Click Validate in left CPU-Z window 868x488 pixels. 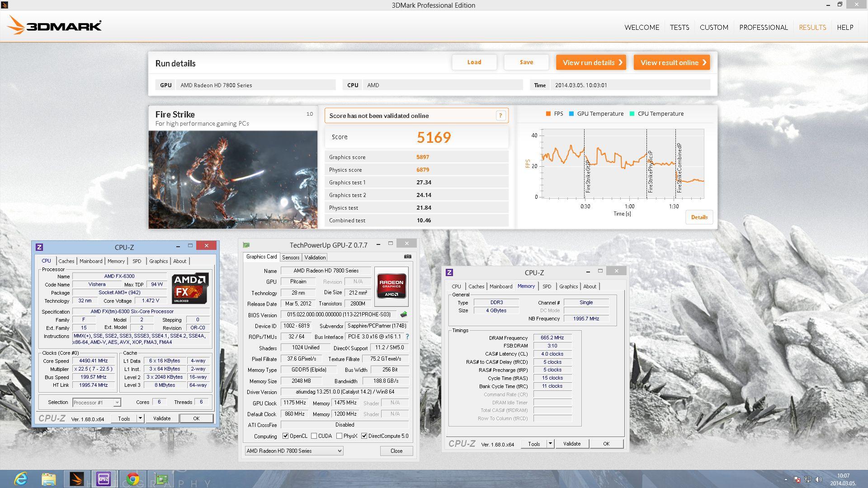[x=162, y=418]
